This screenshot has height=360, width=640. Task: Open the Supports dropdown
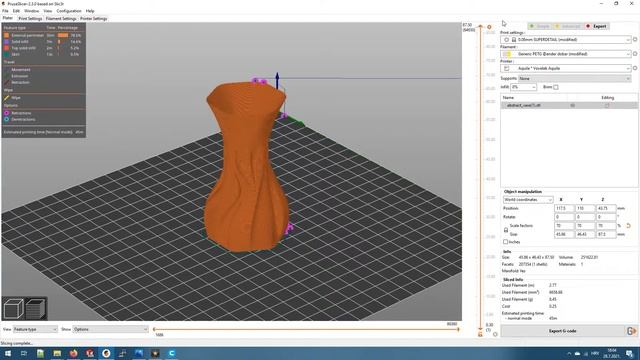pos(574,78)
